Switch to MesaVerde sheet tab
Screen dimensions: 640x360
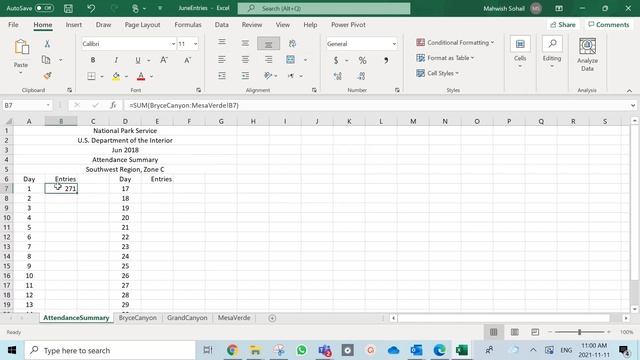tap(234, 318)
